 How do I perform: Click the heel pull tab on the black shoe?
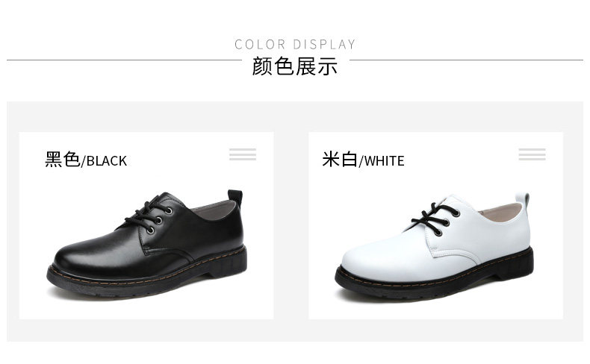pos(235,196)
